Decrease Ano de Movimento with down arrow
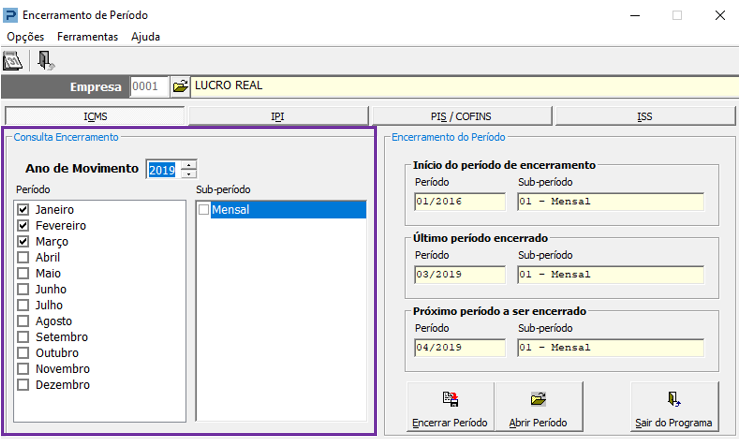Image resolution: width=741 pixels, height=439 pixels. [189, 173]
